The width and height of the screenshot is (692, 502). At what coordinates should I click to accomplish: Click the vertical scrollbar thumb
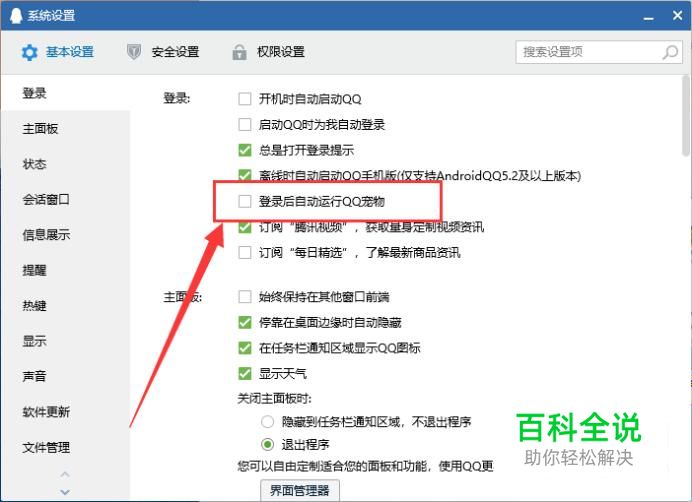(x=685, y=116)
